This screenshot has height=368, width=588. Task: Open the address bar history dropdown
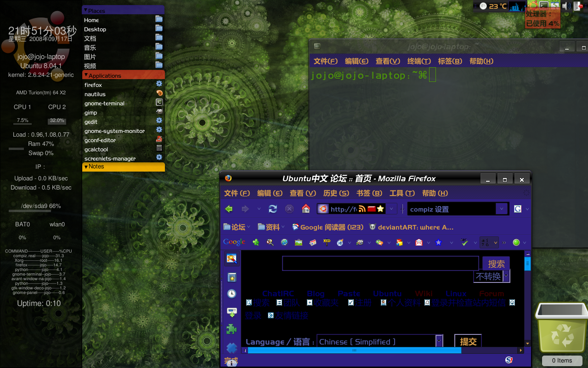point(391,209)
